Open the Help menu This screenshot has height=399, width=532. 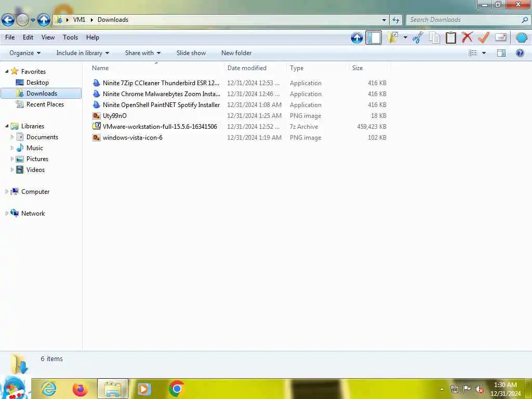(92, 37)
